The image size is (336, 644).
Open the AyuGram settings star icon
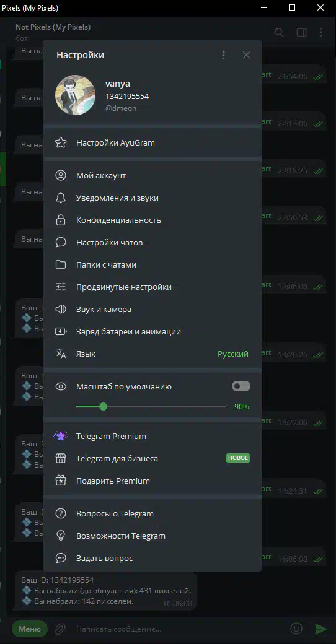[61, 143]
